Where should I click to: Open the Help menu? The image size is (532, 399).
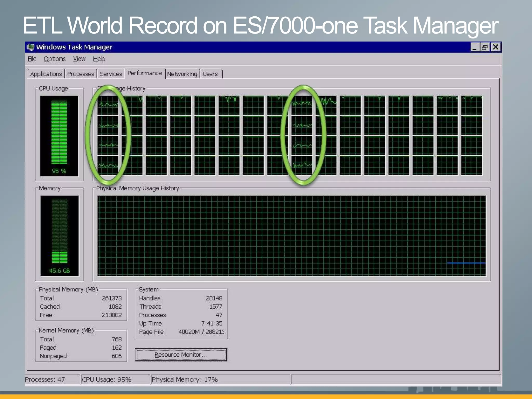point(99,59)
